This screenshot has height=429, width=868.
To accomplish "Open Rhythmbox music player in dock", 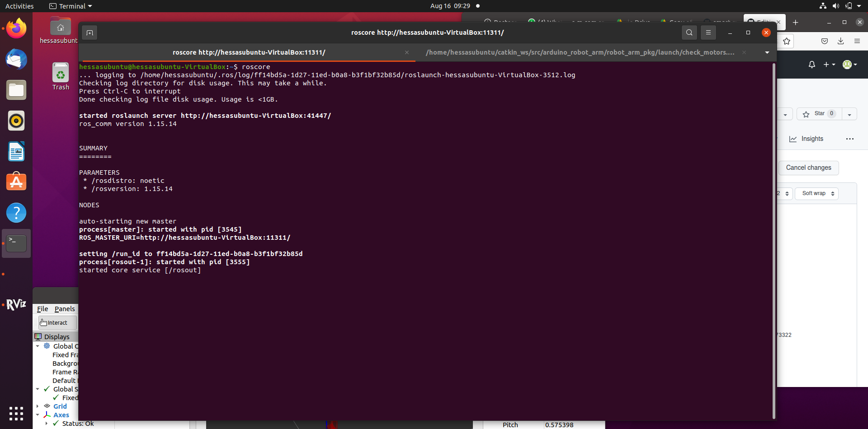I will click(16, 121).
